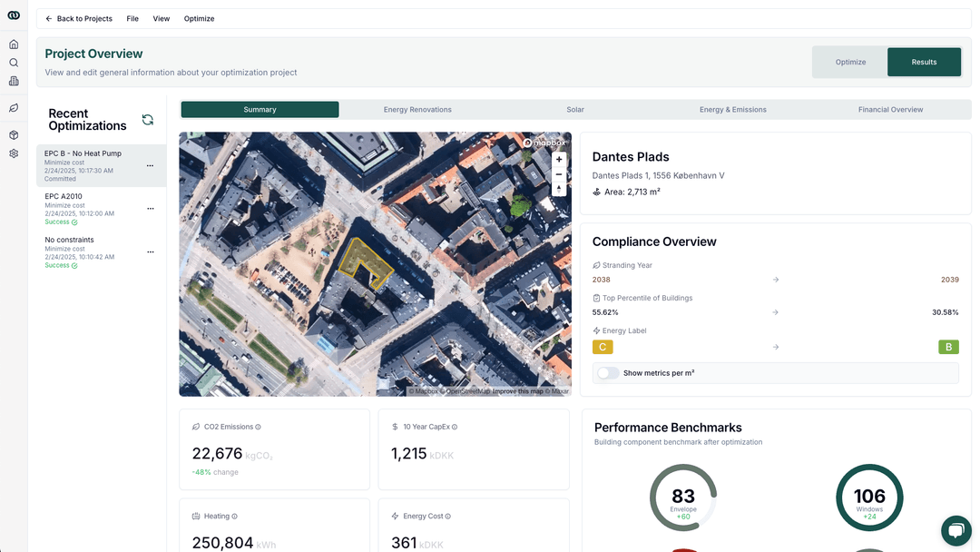Image resolution: width=980 pixels, height=552 pixels.
Task: Select the leaf sustainability icon in the sidebar
Action: pos(14,107)
